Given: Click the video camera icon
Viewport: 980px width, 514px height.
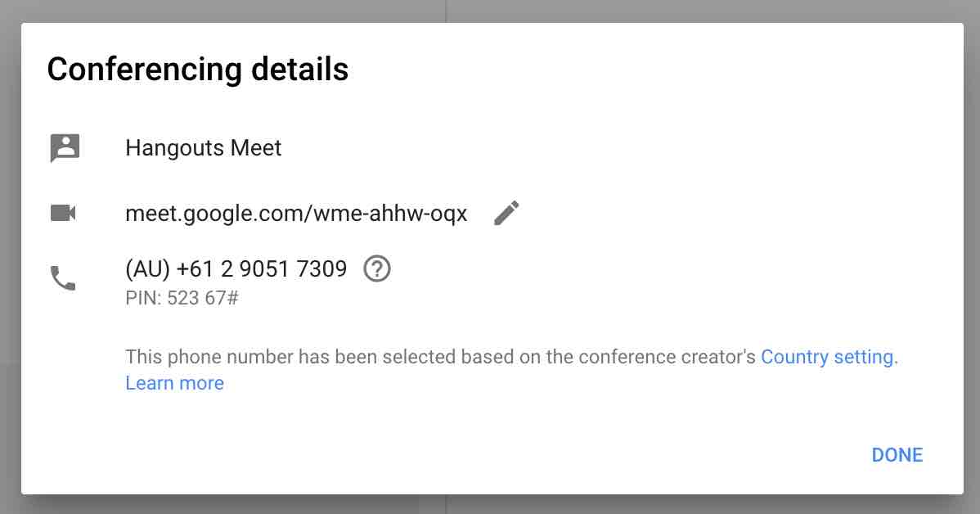Looking at the screenshot, I should 63,214.
